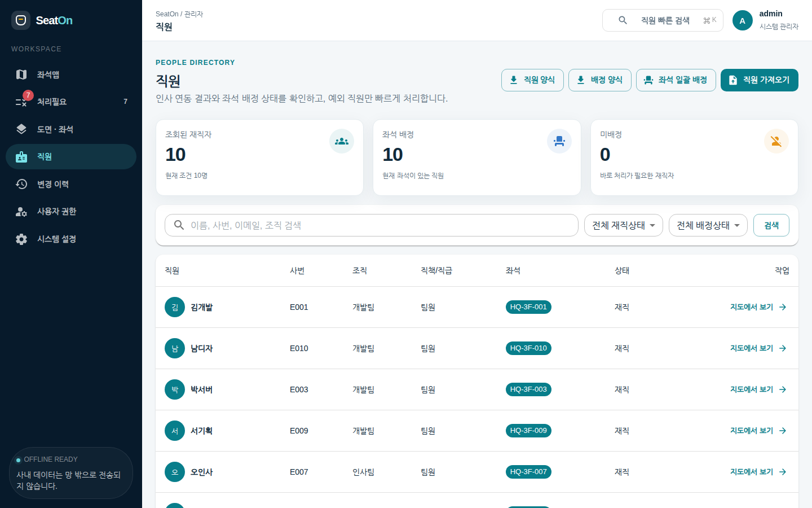Click the admin 시스템 관리자 profile name
The image size is (812, 508).
(779, 20)
